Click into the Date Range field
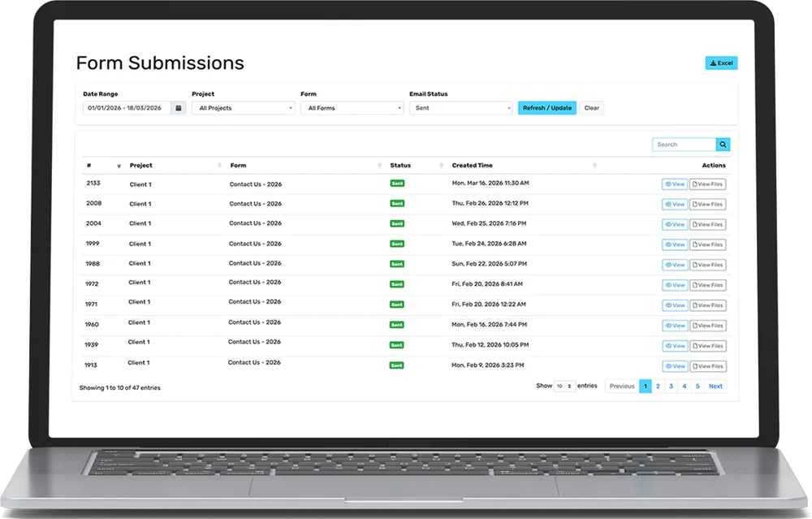 [127, 108]
